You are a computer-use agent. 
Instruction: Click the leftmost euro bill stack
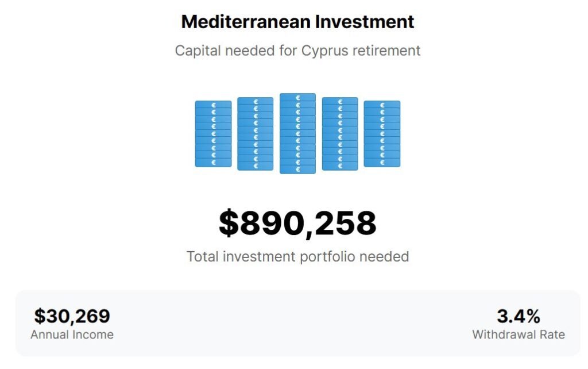pyautogui.click(x=213, y=134)
